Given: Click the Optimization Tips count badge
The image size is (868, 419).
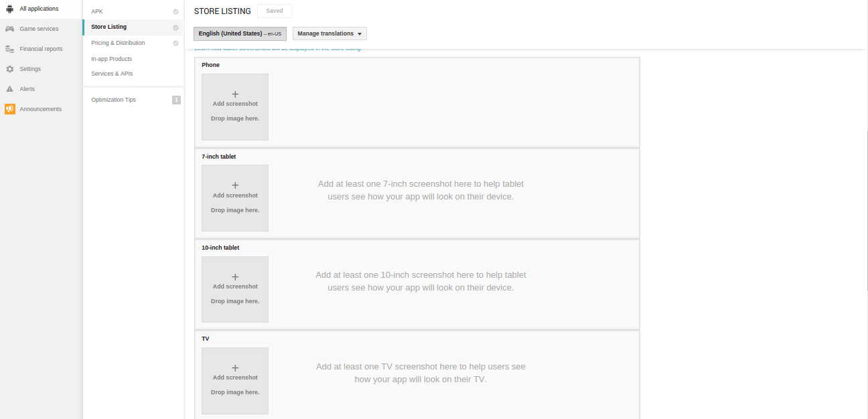Looking at the screenshot, I should (x=176, y=100).
